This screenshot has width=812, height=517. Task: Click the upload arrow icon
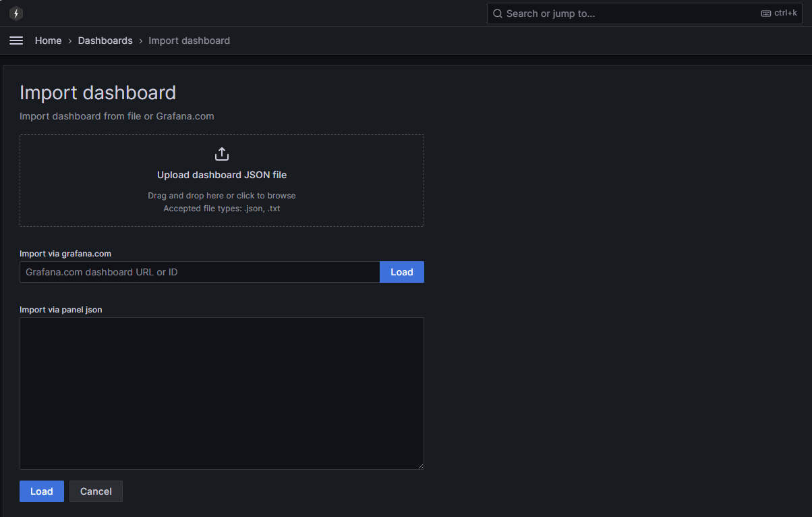(222, 154)
